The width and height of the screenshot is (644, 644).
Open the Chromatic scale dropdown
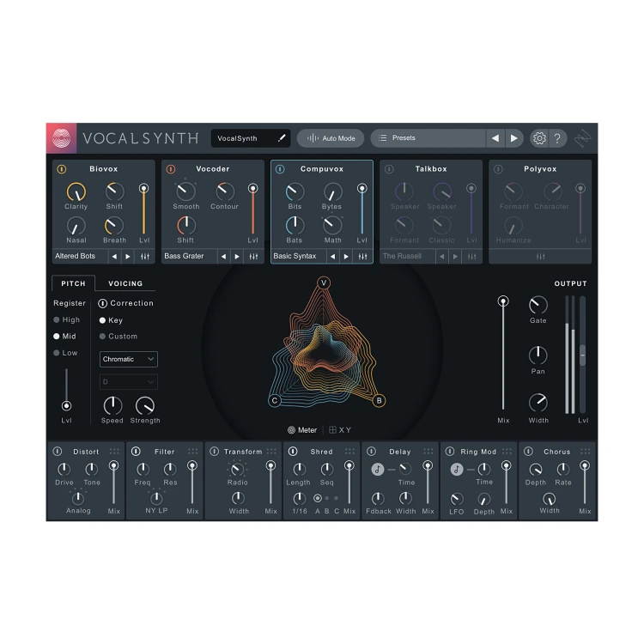[129, 359]
